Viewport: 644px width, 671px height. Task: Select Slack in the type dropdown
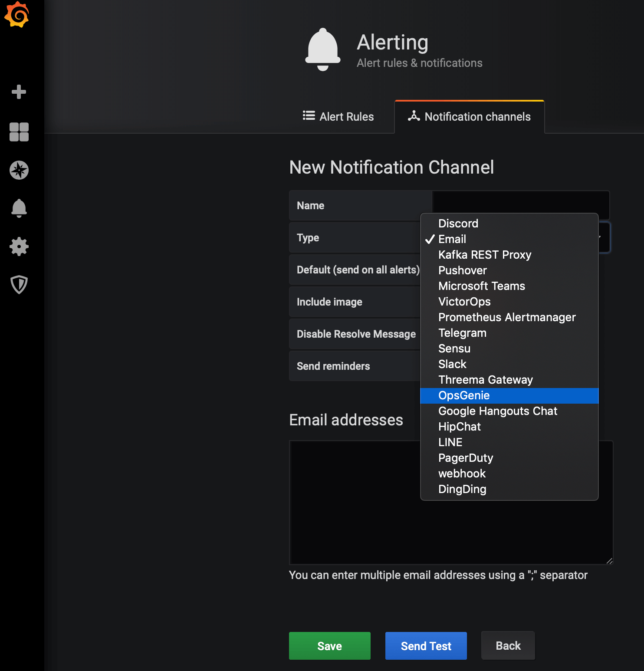(452, 364)
